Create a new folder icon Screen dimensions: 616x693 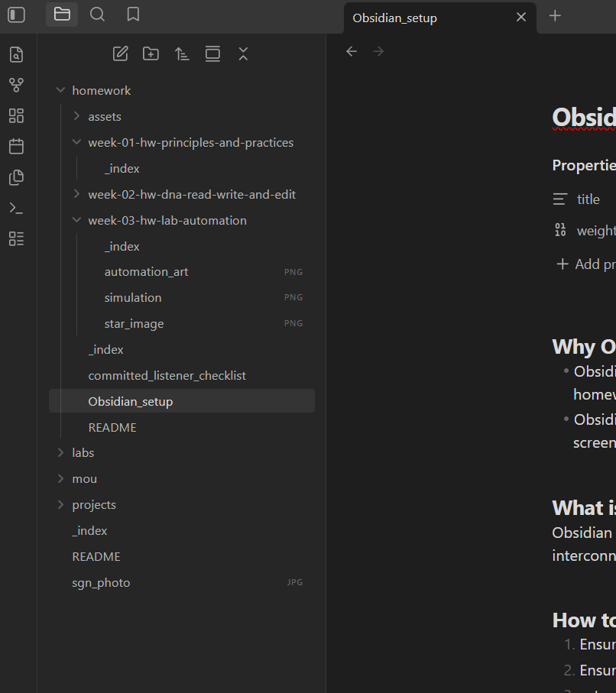pyautogui.click(x=151, y=54)
